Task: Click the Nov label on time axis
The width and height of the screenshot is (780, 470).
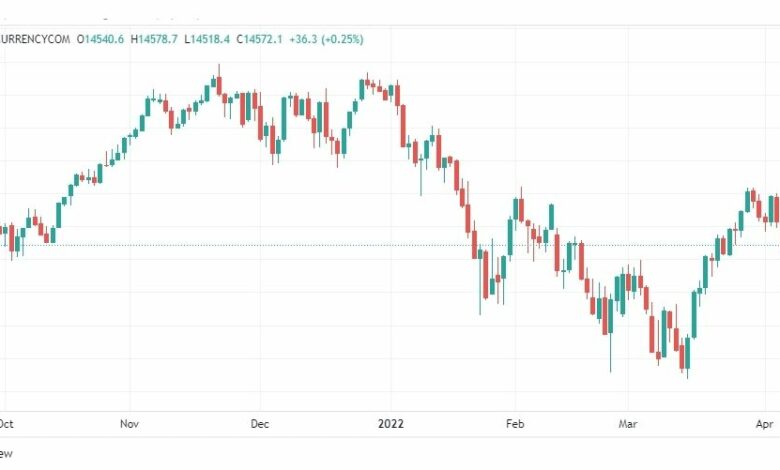Action: [x=129, y=424]
